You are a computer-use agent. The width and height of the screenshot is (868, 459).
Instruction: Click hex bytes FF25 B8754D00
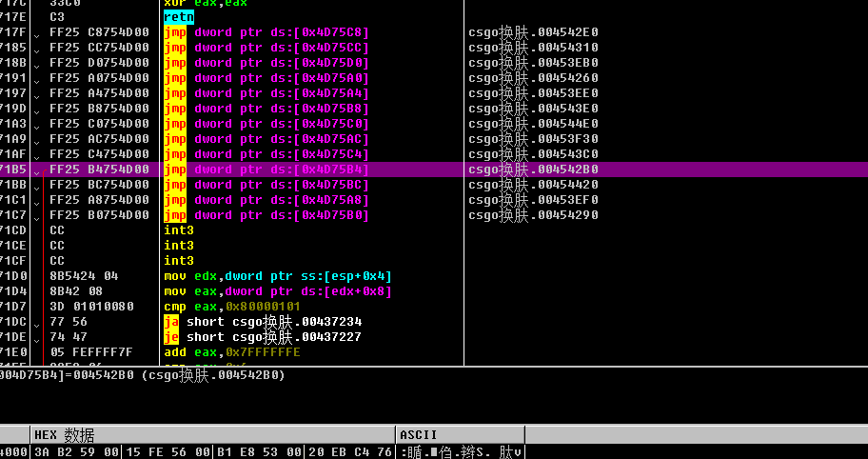(x=99, y=109)
